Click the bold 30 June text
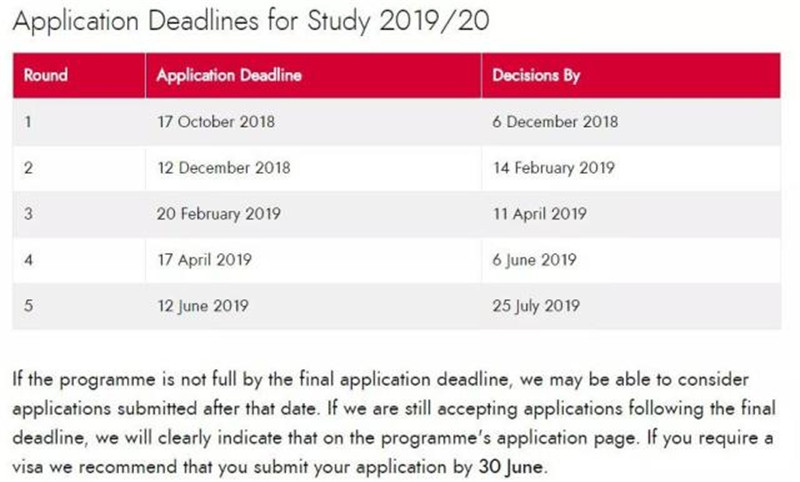The image size is (800, 482). (510, 467)
